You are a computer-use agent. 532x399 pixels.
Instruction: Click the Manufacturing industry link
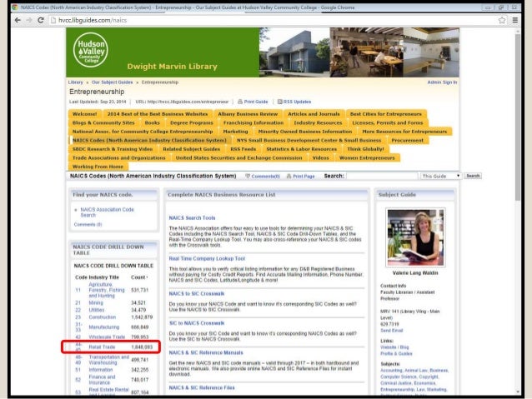click(104, 327)
